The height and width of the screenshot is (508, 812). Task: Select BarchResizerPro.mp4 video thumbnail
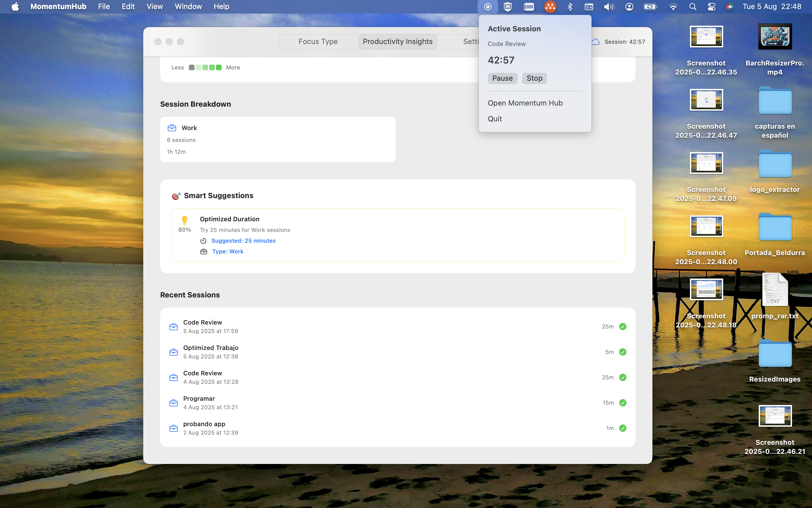pos(775,37)
